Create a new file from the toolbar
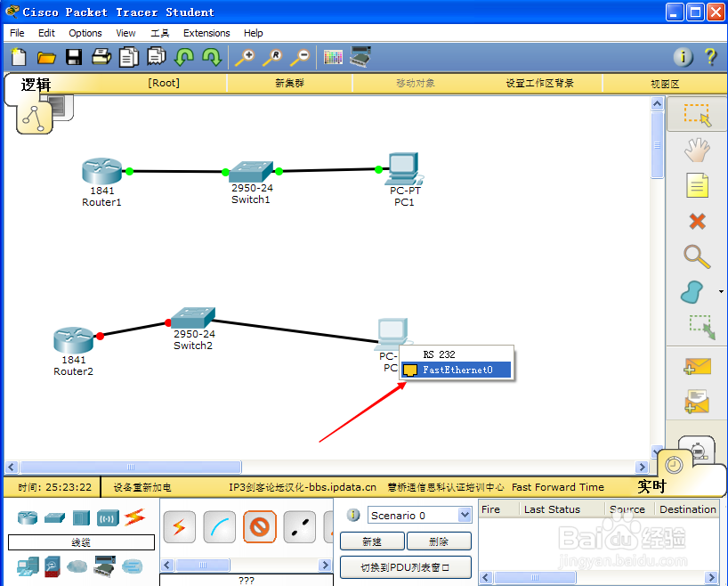 click(18, 57)
